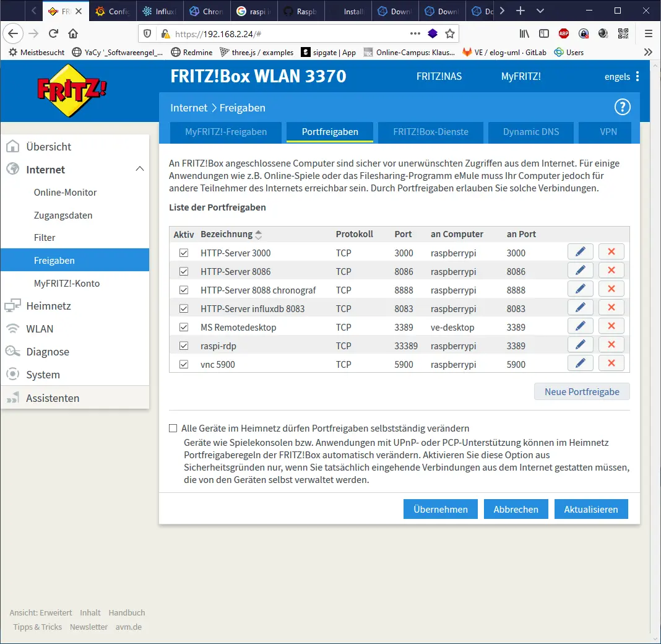This screenshot has width=661, height=644.
Task: Disable Aktiv for MS Remotedesktop
Action: click(183, 327)
